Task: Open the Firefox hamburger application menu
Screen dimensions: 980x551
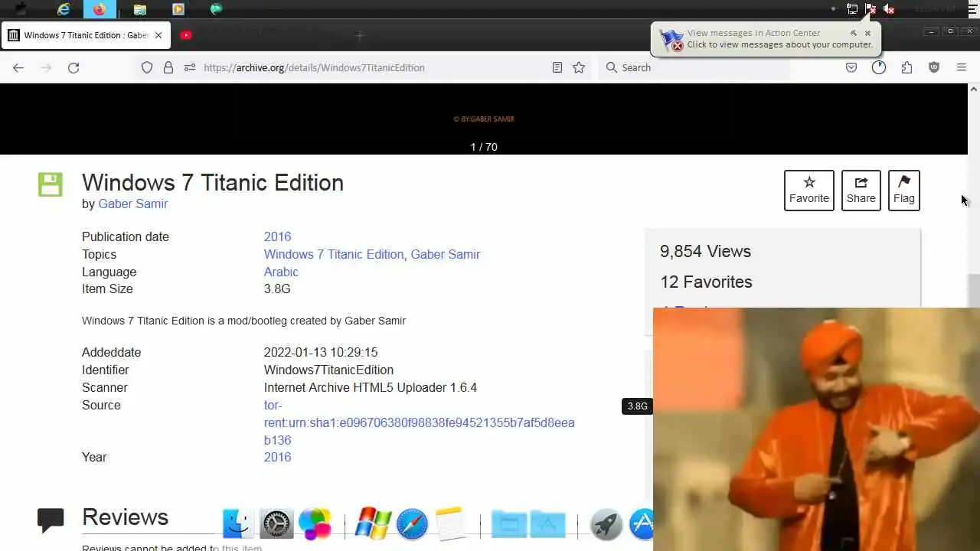Action: point(962,67)
